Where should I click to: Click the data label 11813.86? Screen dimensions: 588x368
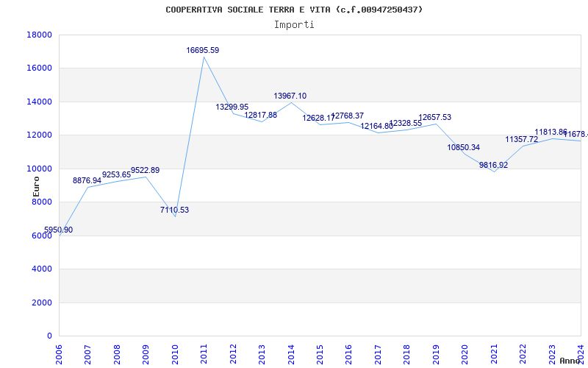551,132
